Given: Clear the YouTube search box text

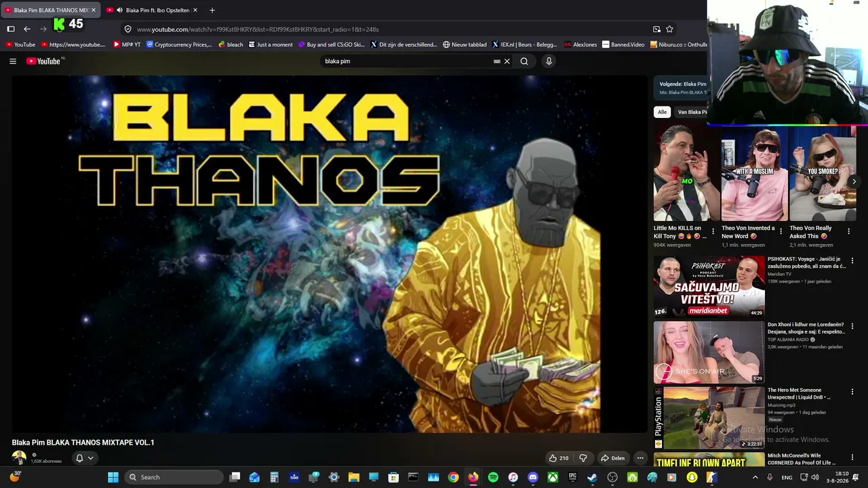Looking at the screenshot, I should click(x=507, y=61).
